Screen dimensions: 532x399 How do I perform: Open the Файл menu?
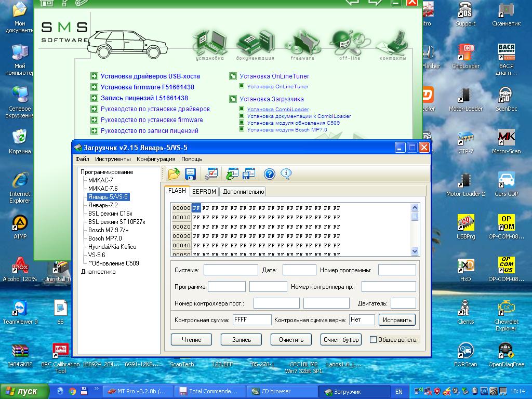[82, 159]
